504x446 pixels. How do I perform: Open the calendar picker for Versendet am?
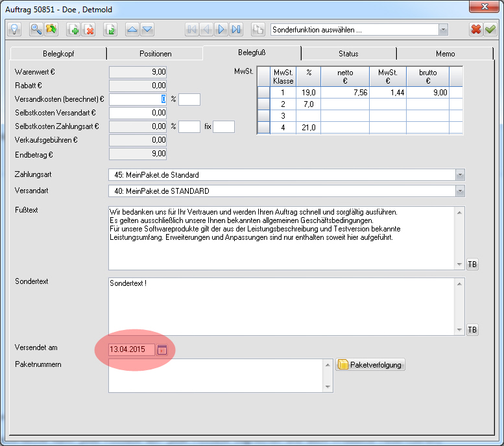click(x=162, y=349)
